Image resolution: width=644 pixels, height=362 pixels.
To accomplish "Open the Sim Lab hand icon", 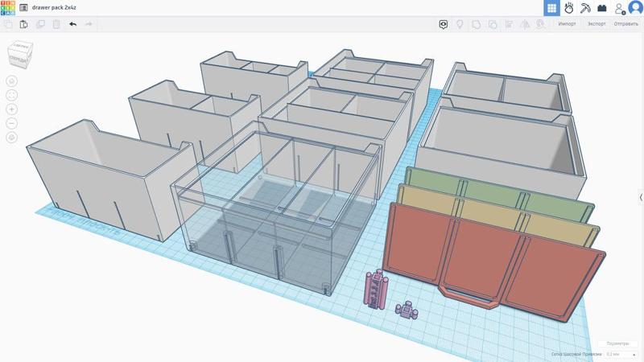I will click(568, 8).
